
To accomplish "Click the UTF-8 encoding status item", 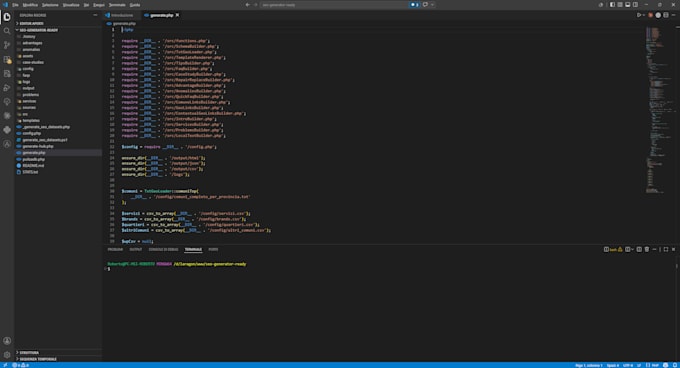I will 628,365.
